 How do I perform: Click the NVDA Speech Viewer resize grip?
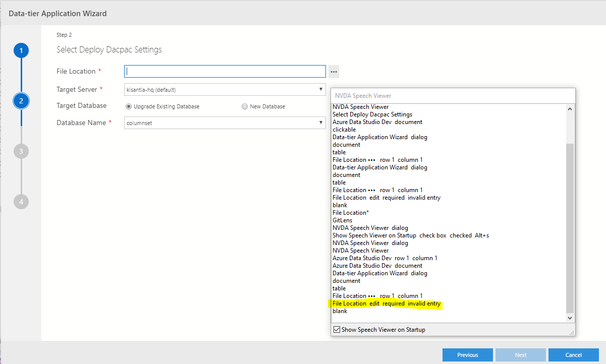click(573, 333)
